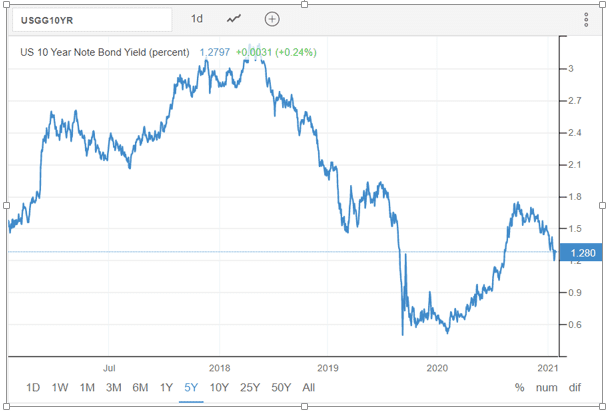Select the 1D time range
608x414 pixels.
point(33,387)
